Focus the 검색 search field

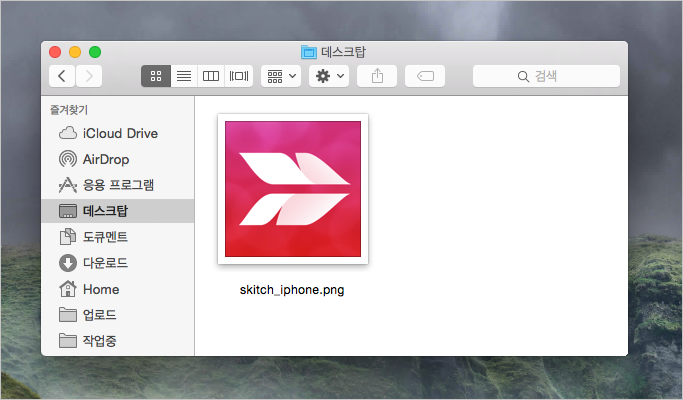point(546,76)
